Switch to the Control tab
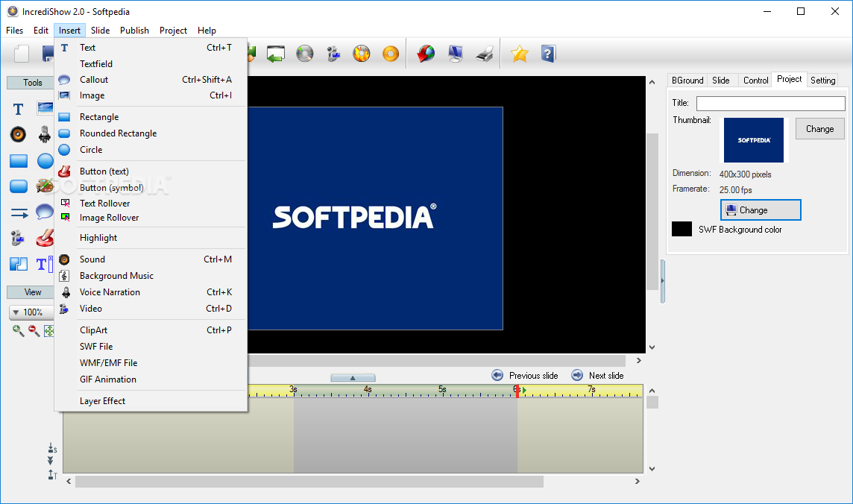 [755, 81]
